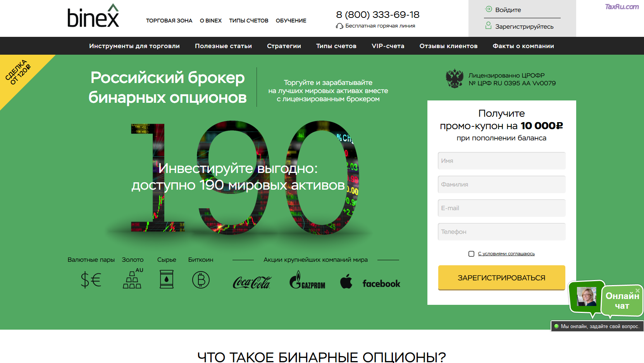Select the Bitcoin coin icon
Viewport: 644px width, 363px height.
(201, 280)
